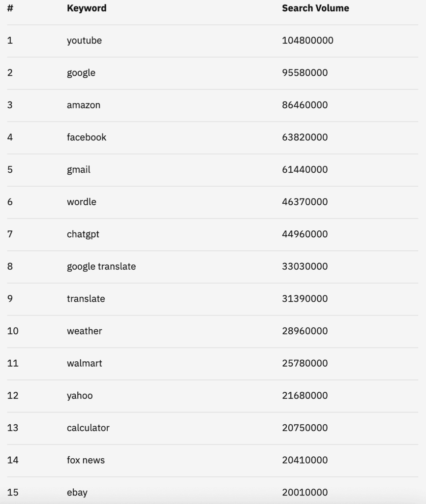Select the weather keyword cell
Viewport: 426px width, 504px height.
(84, 331)
